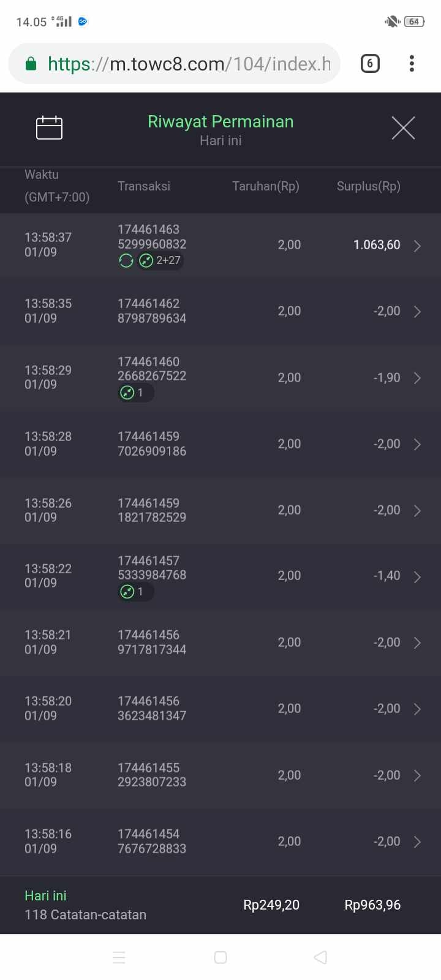The width and height of the screenshot is (441, 980).
Task: Expand the -1,90 surplus row chevron
Action: coord(417,378)
